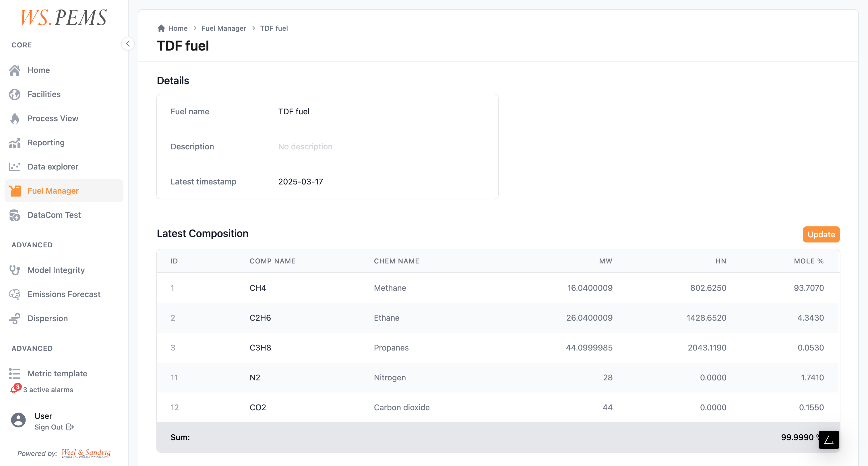Viewport: 868px width, 466px height.
Task: Click the Update composition button
Action: click(x=821, y=234)
